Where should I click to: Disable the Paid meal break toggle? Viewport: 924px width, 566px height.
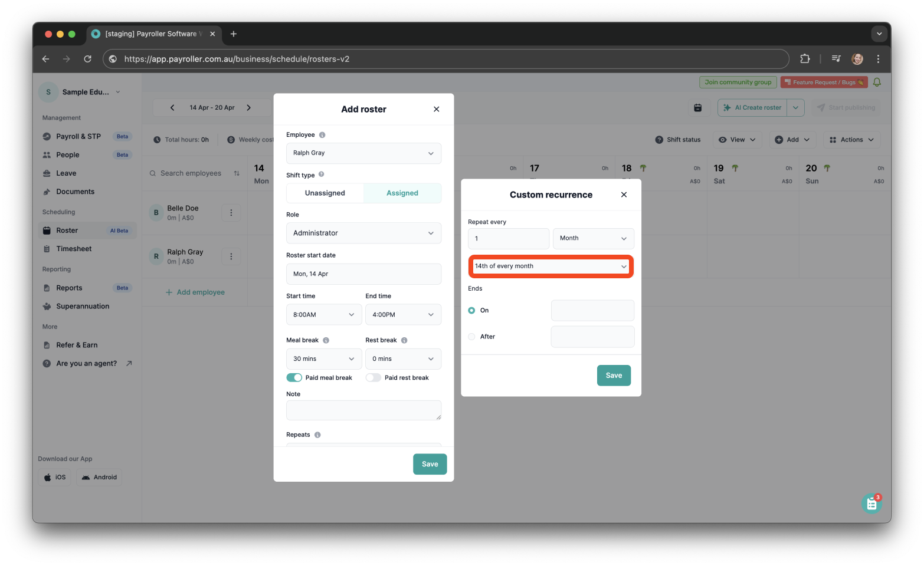[x=294, y=377]
